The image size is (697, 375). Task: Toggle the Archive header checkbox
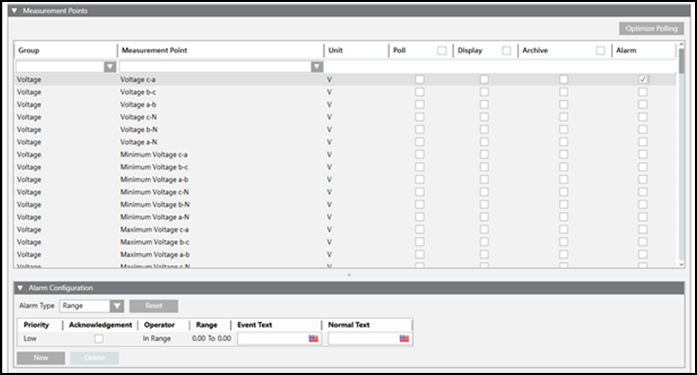(x=600, y=50)
